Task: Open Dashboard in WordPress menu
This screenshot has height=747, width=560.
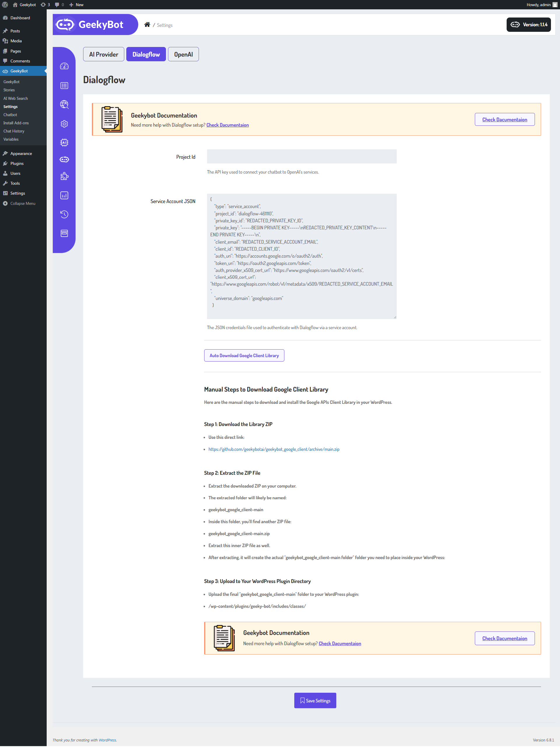Action: (23, 18)
